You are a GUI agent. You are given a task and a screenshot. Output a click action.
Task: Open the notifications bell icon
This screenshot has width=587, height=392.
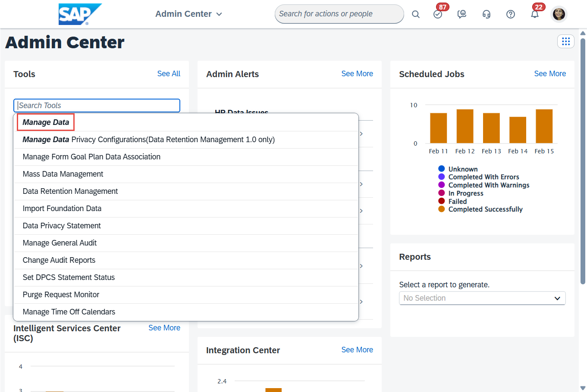pyautogui.click(x=534, y=14)
